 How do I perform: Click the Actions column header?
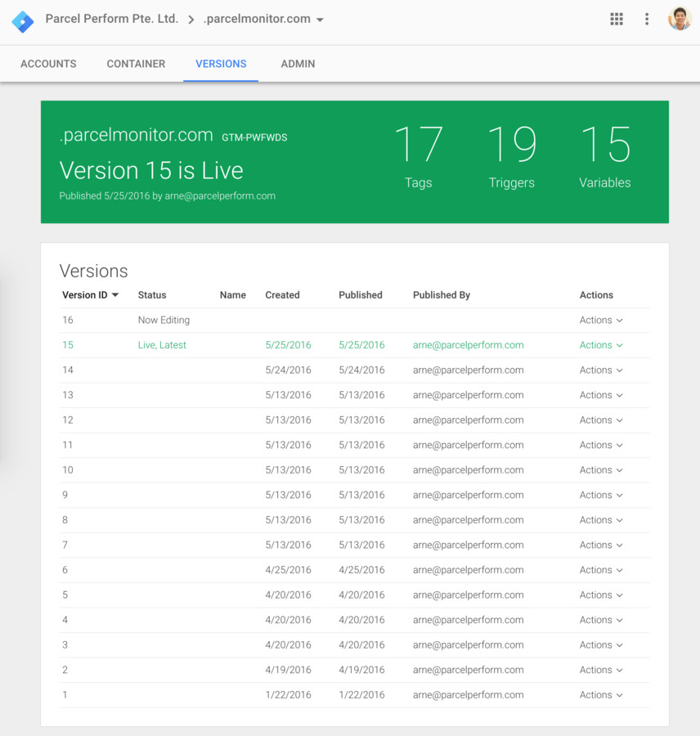(596, 295)
